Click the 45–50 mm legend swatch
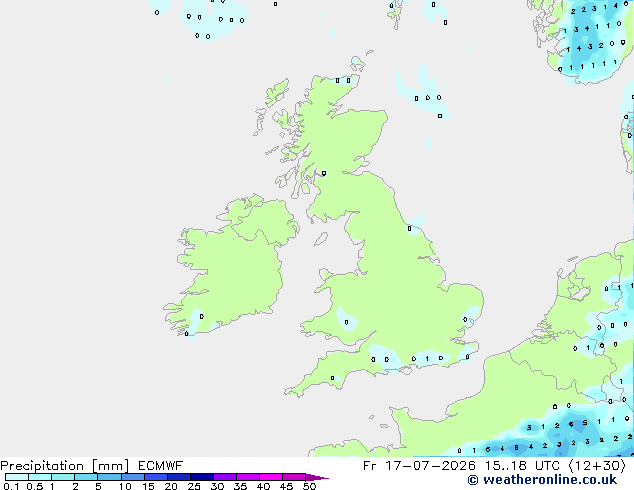The width and height of the screenshot is (634, 490). 294,477
